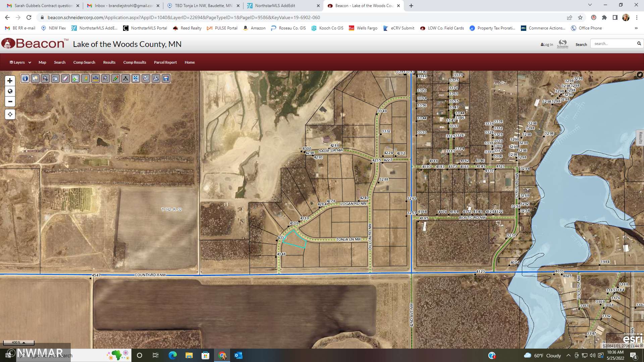Save the map with floppy disk icon
The height and width of the screenshot is (362, 644).
tap(166, 78)
